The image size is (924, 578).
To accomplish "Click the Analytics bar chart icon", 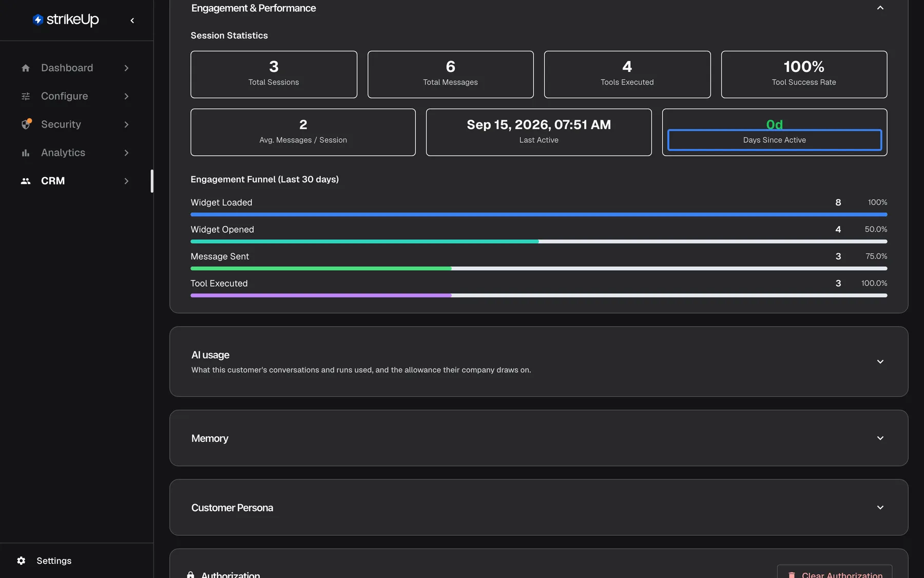I will (26, 153).
